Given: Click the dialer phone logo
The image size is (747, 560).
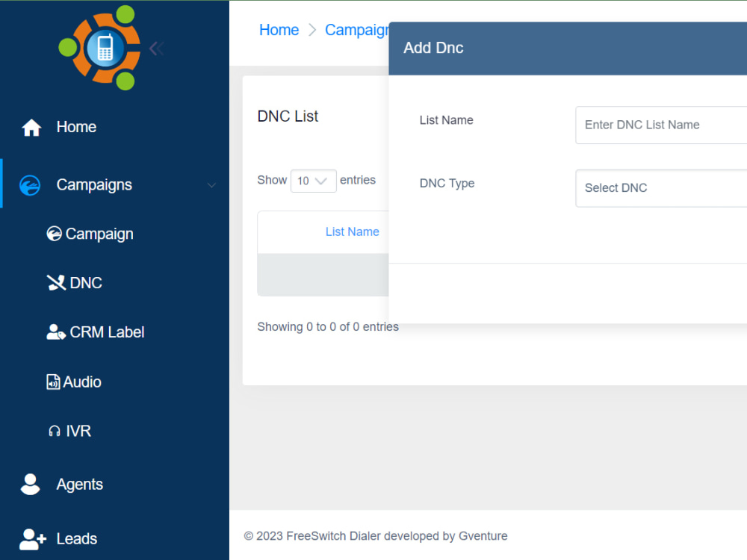Looking at the screenshot, I should (x=99, y=48).
